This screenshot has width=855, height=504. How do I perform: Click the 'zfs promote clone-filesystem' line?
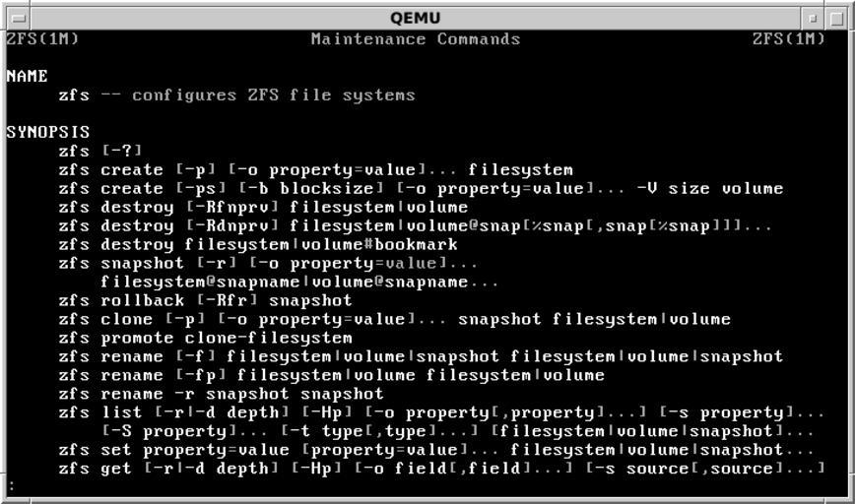click(205, 338)
